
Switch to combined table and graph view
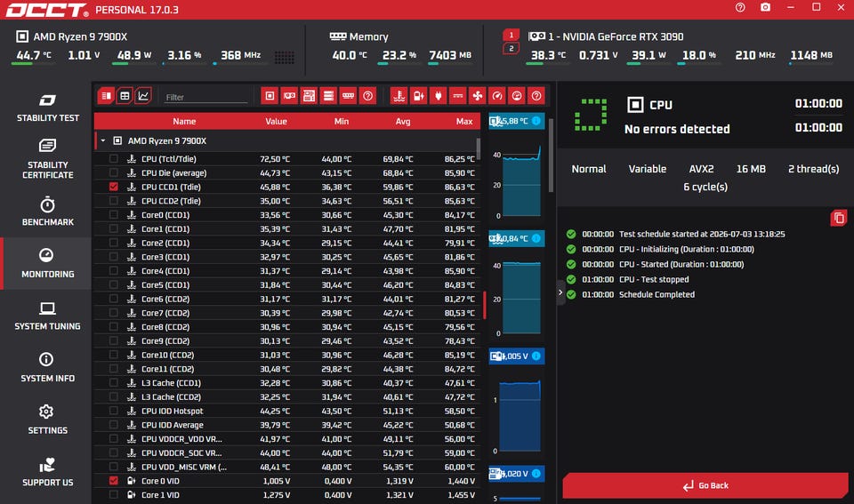pyautogui.click(x=106, y=96)
